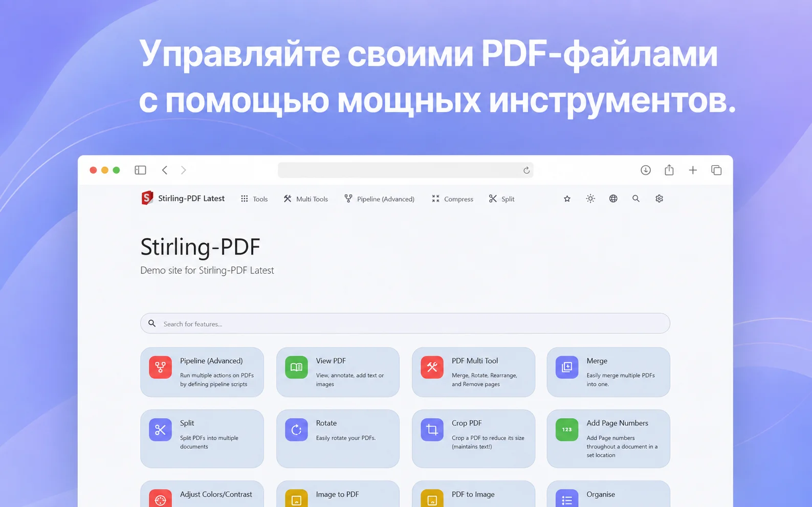Open the Rotate card title
The height and width of the screenshot is (507, 812).
pyautogui.click(x=326, y=423)
